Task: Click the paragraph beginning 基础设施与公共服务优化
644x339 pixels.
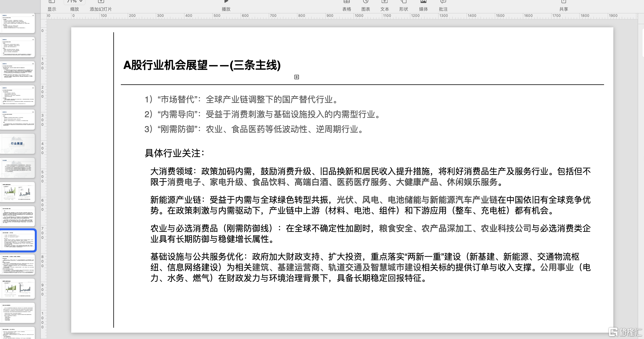Action: tap(370, 267)
